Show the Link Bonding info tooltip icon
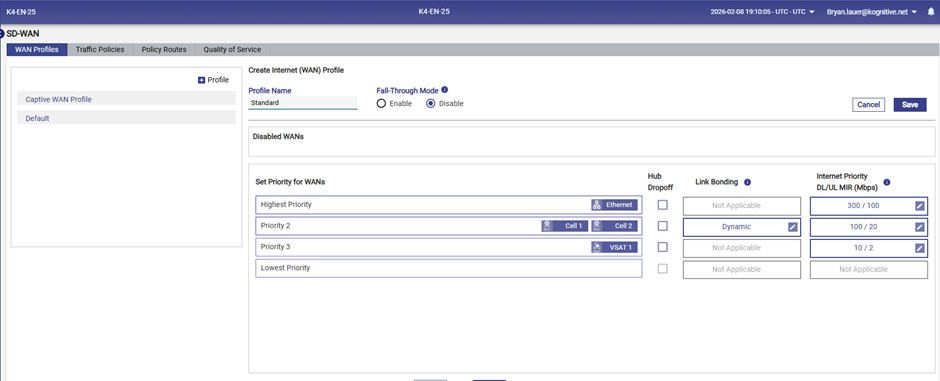Viewport: 940px width, 381px height. 748,182
